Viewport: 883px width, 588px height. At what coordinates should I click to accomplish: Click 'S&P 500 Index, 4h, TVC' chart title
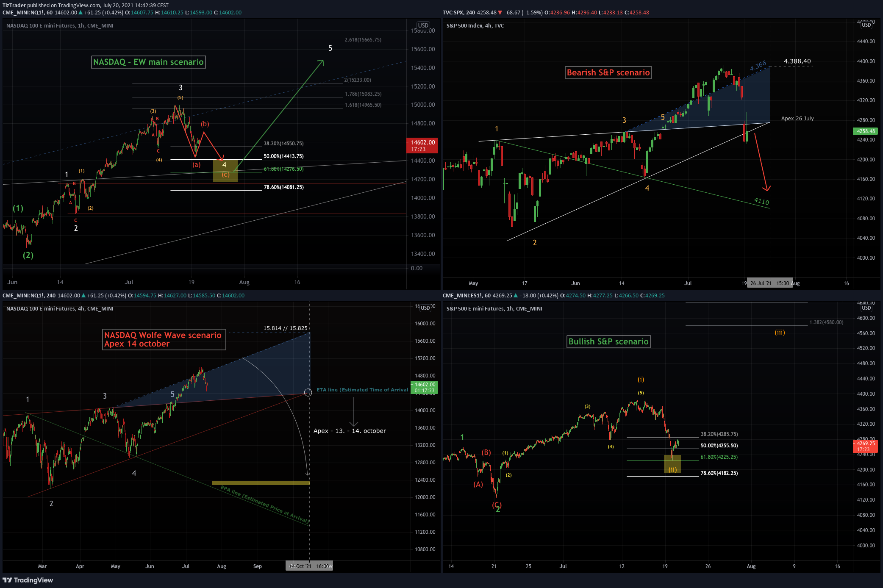[x=475, y=25]
